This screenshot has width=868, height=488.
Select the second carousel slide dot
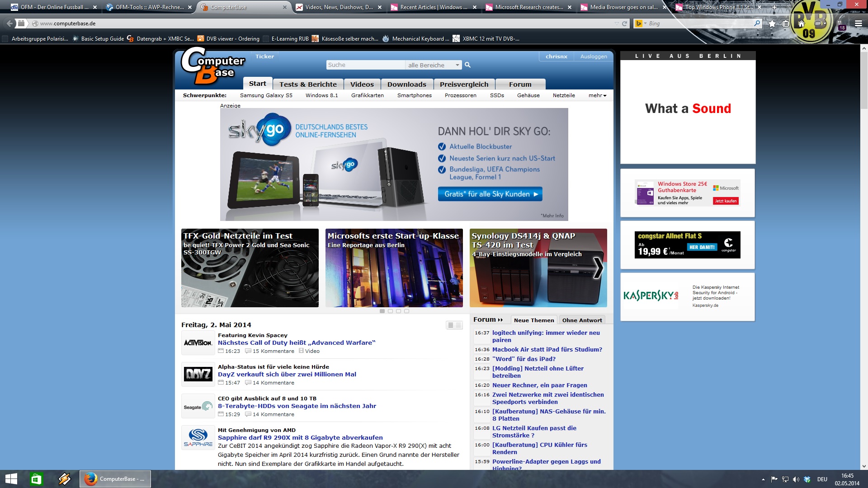(390, 311)
